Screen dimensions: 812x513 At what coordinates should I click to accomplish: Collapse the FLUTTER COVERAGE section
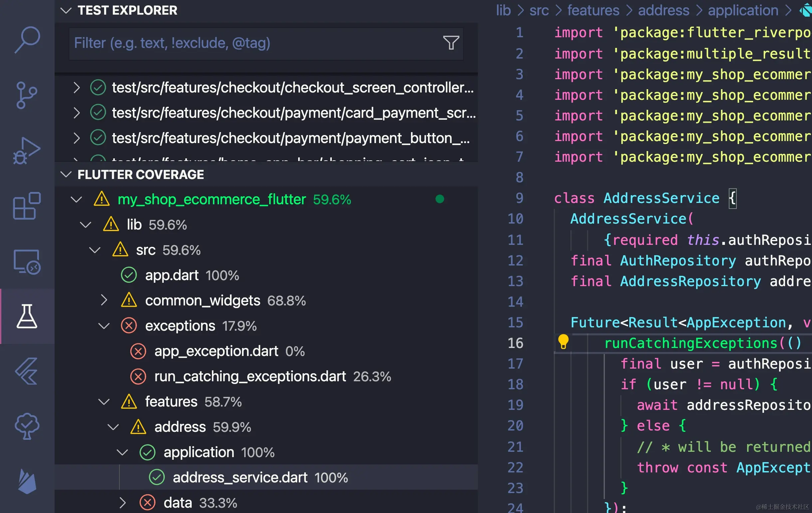point(66,174)
